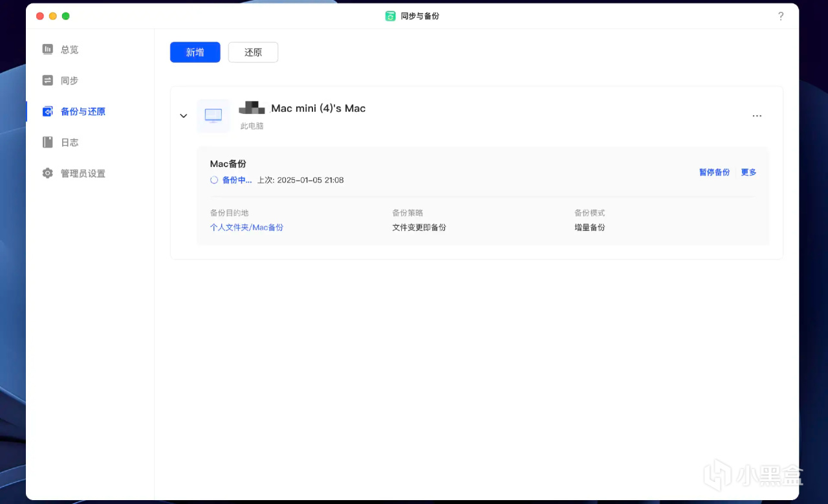The height and width of the screenshot is (504, 828).
Task: Open the device three-dots options menu
Action: pos(757,116)
